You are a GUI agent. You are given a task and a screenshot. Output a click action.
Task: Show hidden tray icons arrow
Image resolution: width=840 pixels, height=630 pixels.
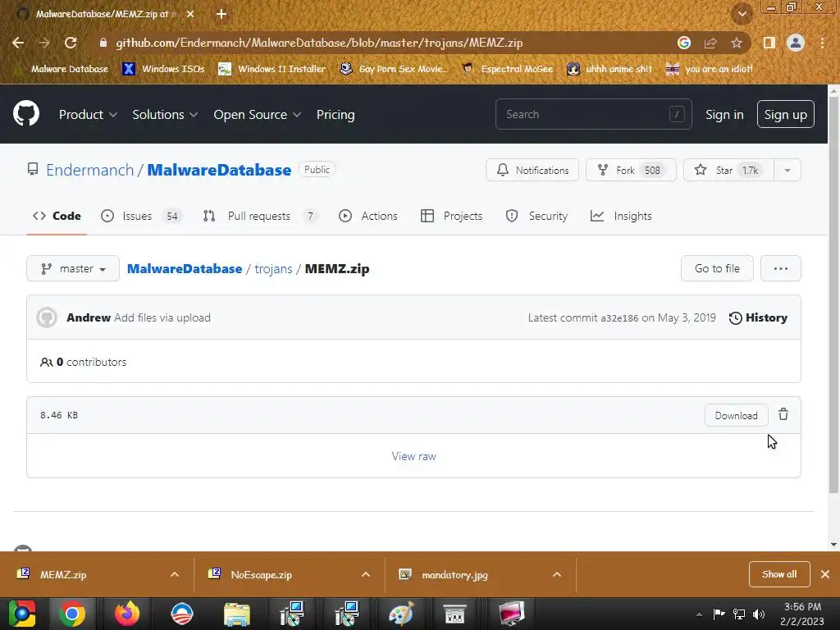[x=699, y=614]
